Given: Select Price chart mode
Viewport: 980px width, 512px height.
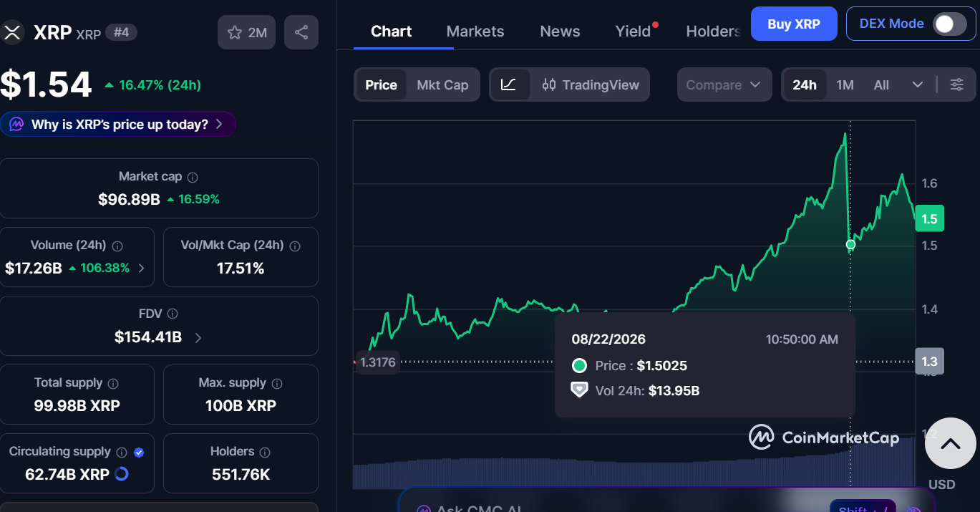Looking at the screenshot, I should (381, 84).
